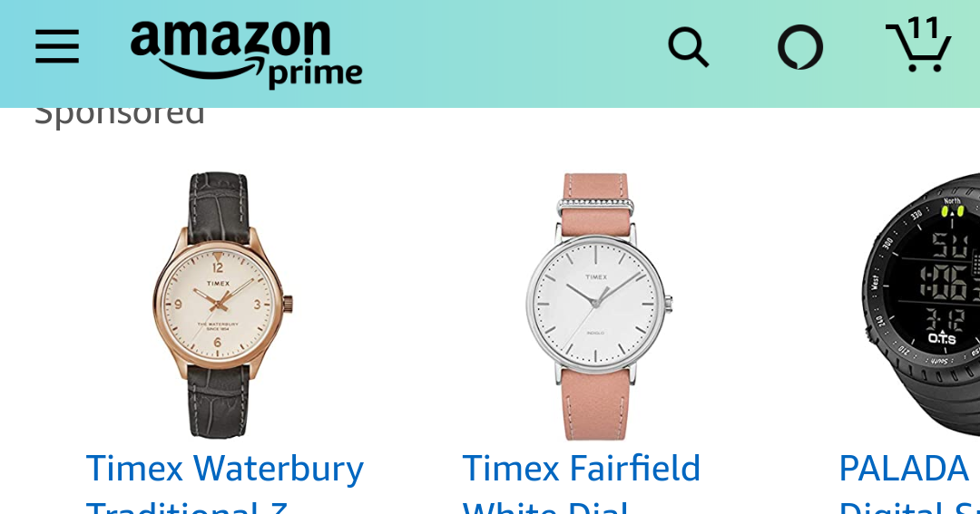Click the Traditional text under Timex Waterbury

(x=171, y=507)
